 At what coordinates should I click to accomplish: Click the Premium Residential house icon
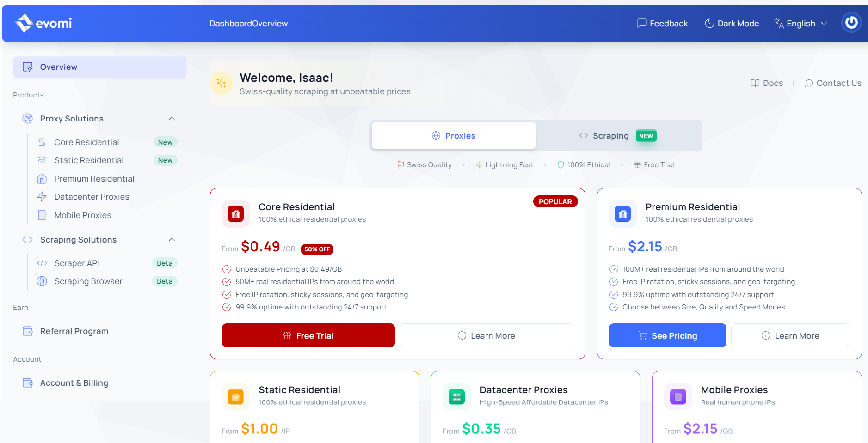tap(42, 179)
